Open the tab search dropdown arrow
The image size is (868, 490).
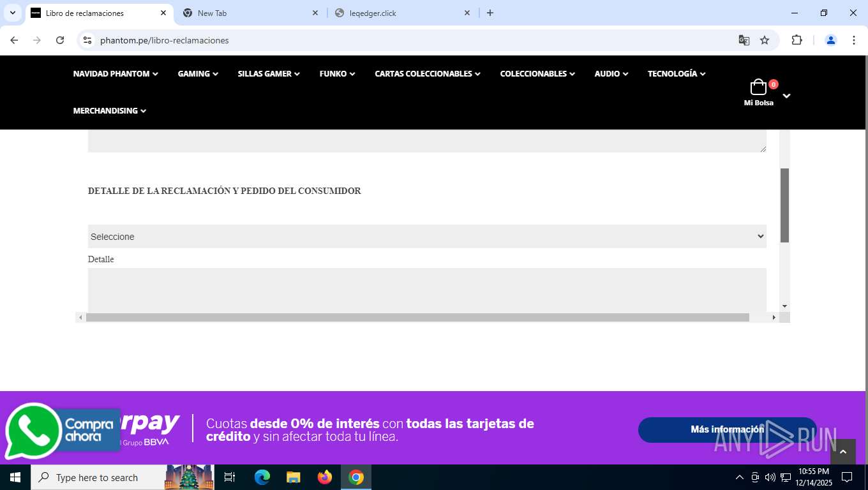(12, 13)
